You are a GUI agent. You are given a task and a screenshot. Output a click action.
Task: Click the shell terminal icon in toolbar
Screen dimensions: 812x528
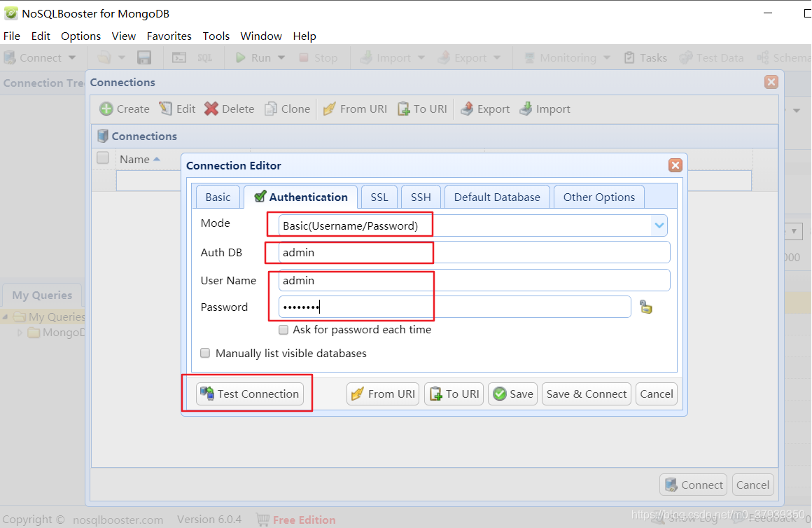point(179,57)
